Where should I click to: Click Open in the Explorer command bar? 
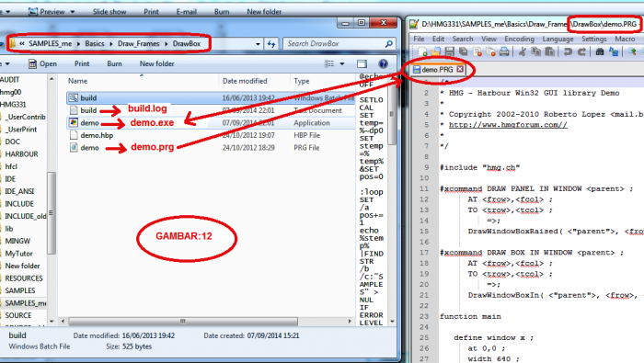(42, 63)
